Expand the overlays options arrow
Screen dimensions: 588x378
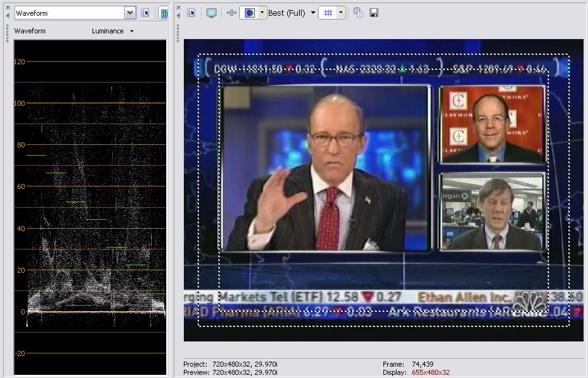[341, 13]
